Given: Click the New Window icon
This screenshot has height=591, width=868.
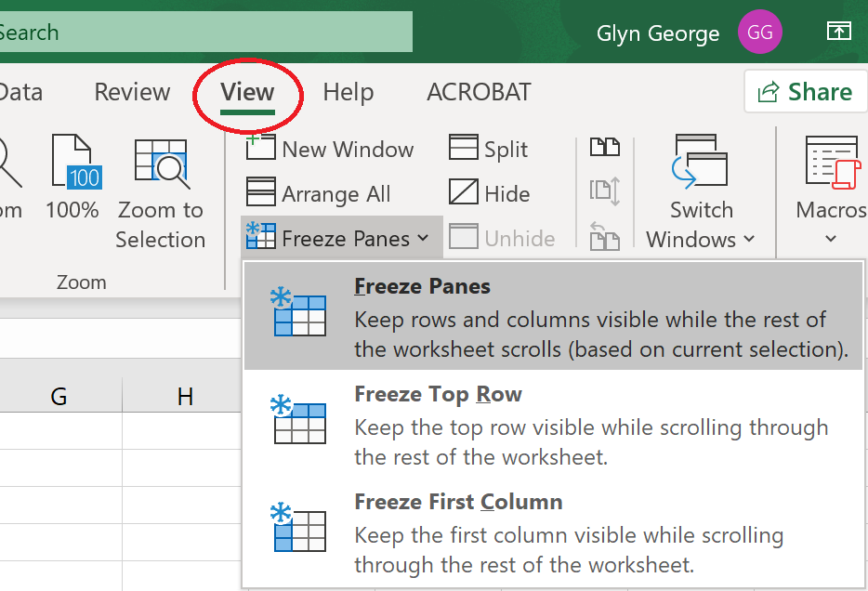Looking at the screenshot, I should tap(260, 147).
